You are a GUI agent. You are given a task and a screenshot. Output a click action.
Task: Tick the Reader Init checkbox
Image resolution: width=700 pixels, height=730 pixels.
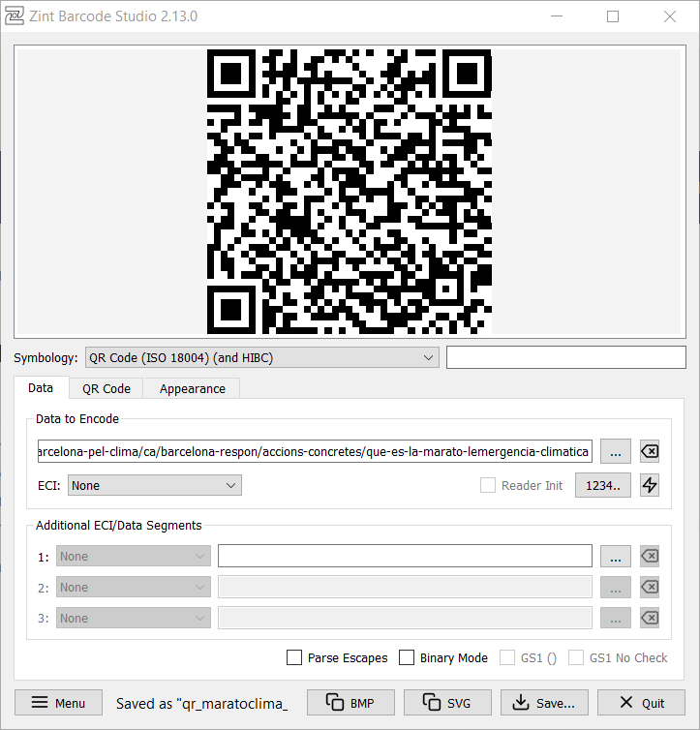click(x=489, y=486)
